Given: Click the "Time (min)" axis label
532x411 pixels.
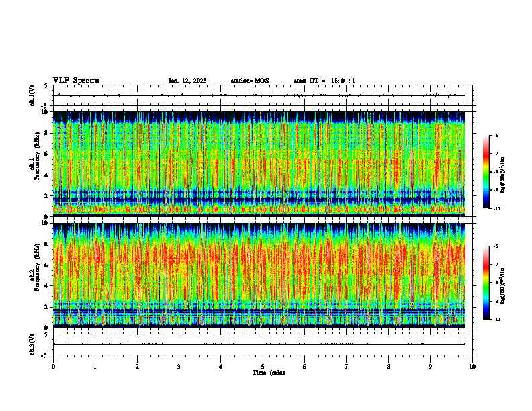Looking at the screenshot, I should click(x=269, y=373).
